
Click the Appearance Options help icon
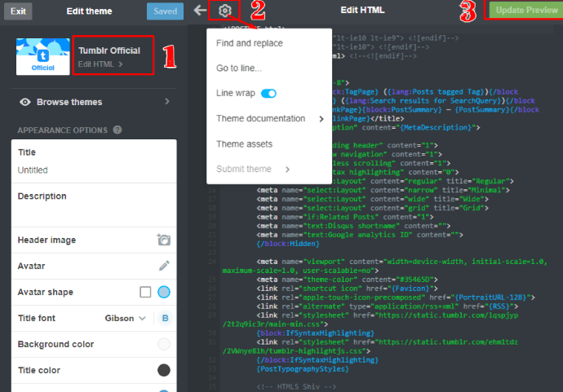tap(117, 130)
